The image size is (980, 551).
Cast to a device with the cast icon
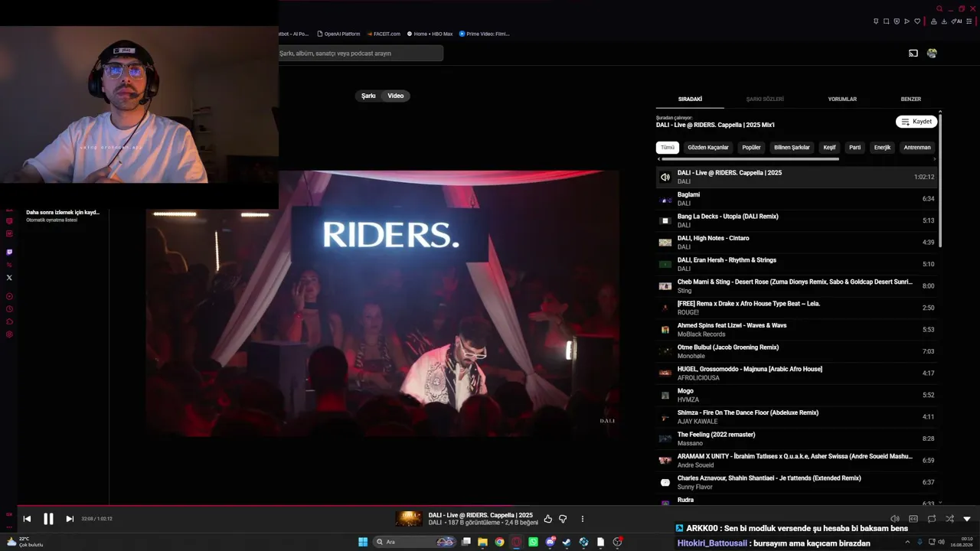[913, 54]
